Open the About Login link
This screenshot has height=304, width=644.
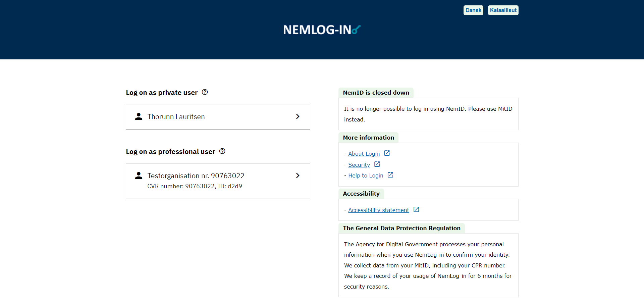pyautogui.click(x=364, y=154)
